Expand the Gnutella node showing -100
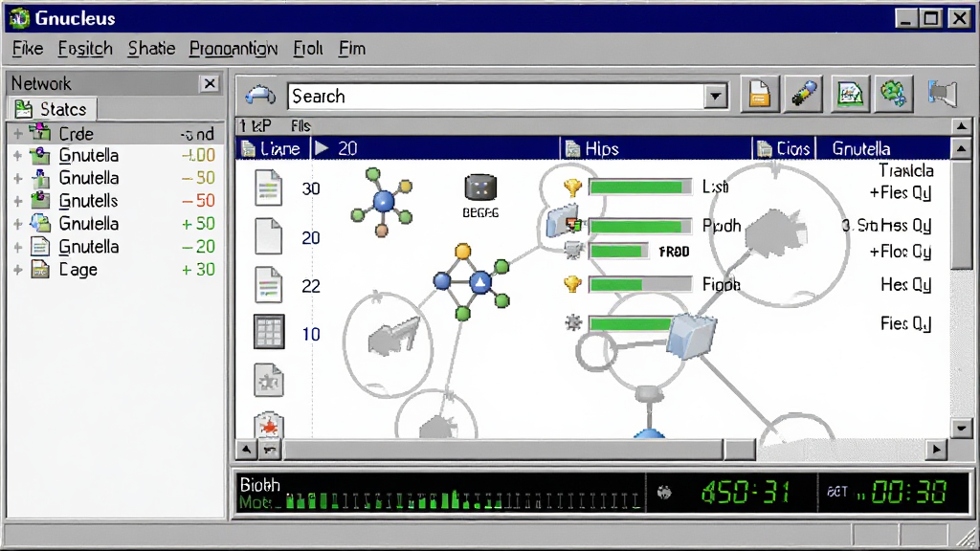The height and width of the screenshot is (551, 980). pos(18,156)
